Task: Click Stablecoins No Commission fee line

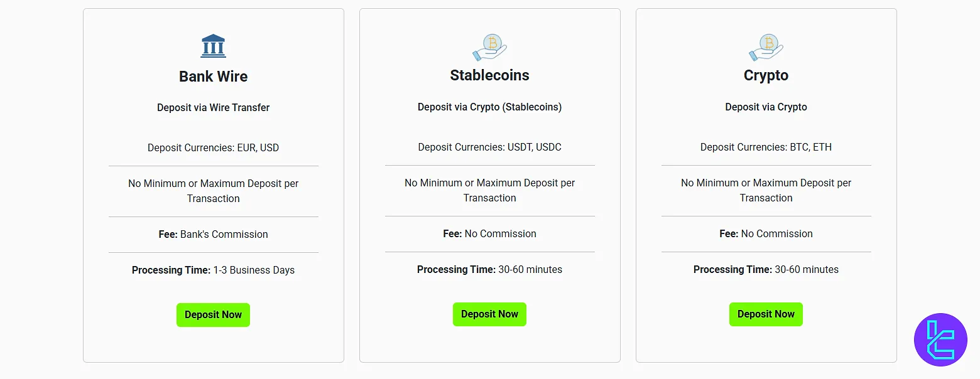Action: [489, 234]
